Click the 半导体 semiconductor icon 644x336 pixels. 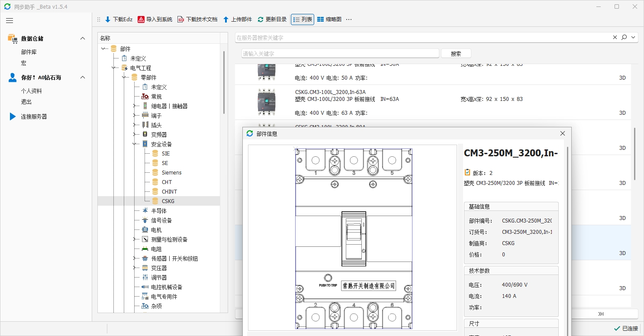(x=145, y=211)
